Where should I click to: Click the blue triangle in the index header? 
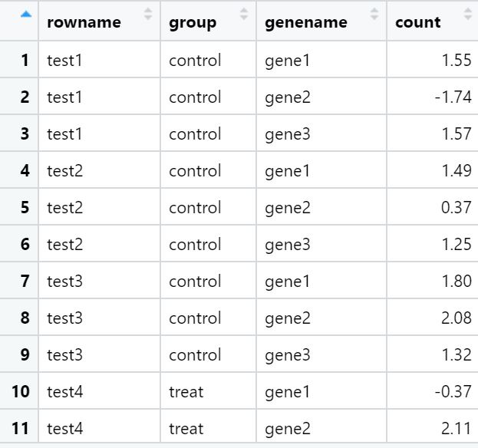26,14
